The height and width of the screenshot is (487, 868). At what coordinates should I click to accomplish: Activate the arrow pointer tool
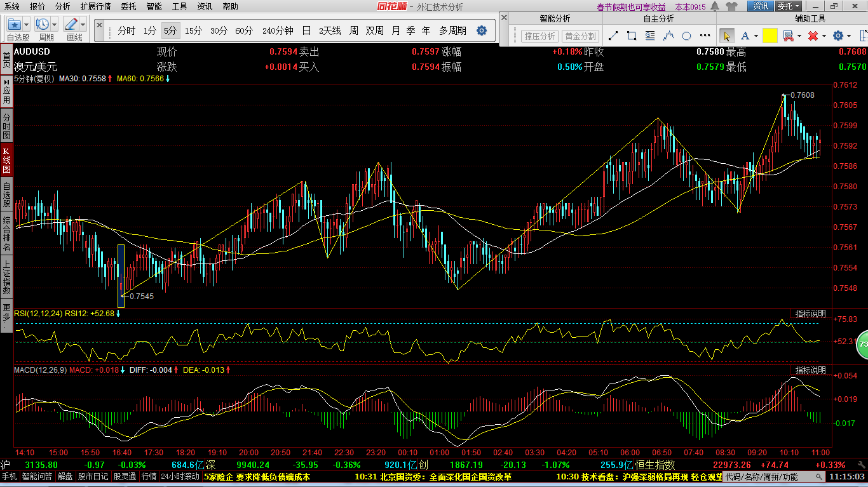(x=727, y=36)
